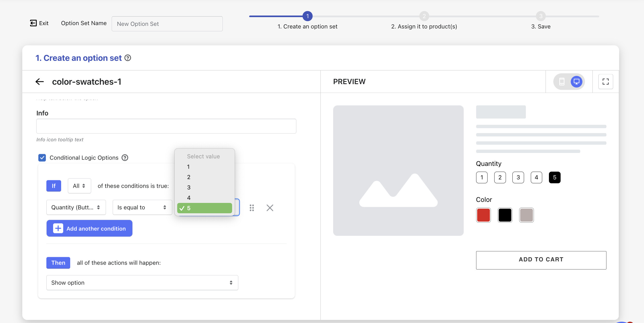Click help icon beside Create an option set
644x323 pixels.
[128, 58]
